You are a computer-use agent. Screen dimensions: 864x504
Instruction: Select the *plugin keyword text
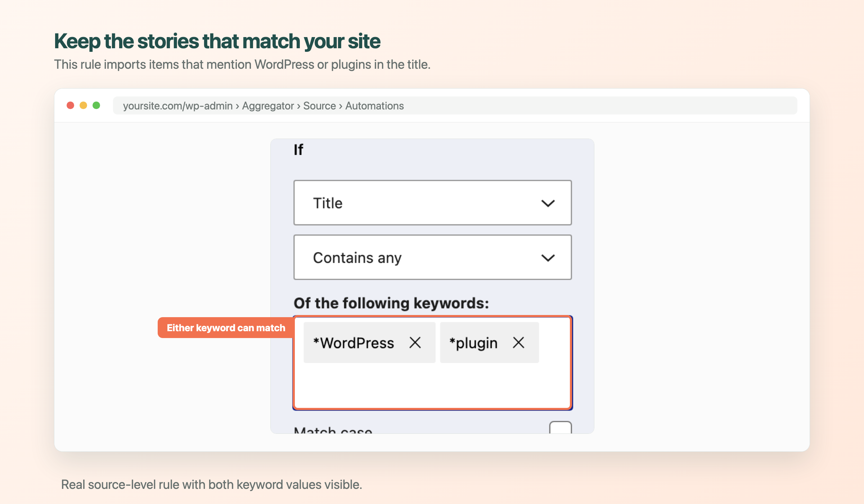click(x=473, y=343)
